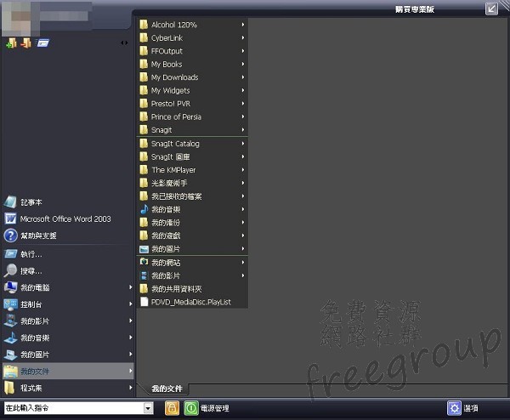Open 控制台 in the left panel
The width and height of the screenshot is (510, 420).
pyautogui.click(x=68, y=304)
